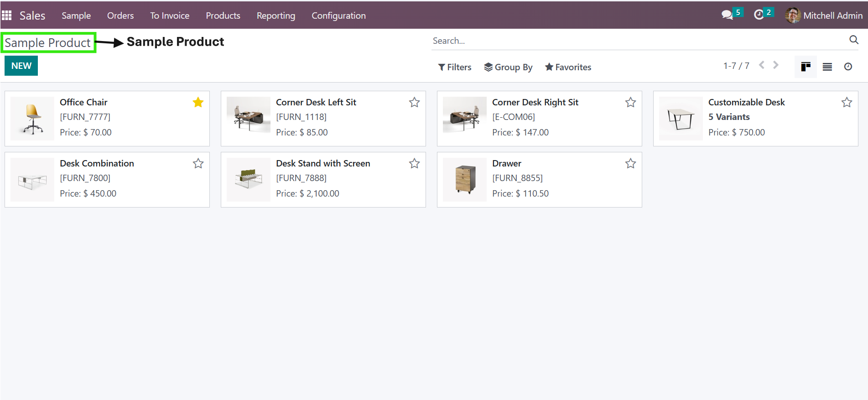Image resolution: width=868 pixels, height=400 pixels.
Task: Open the Favorites dropdown
Action: (568, 67)
